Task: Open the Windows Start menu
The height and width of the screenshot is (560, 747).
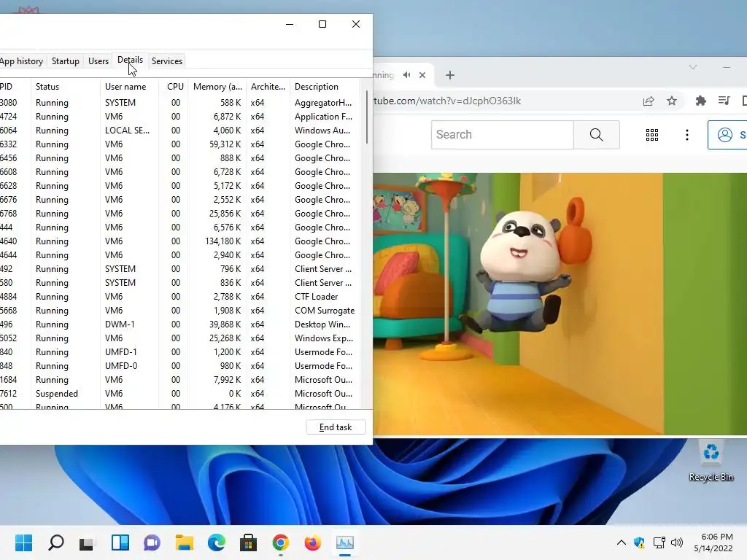Action: tap(24, 542)
